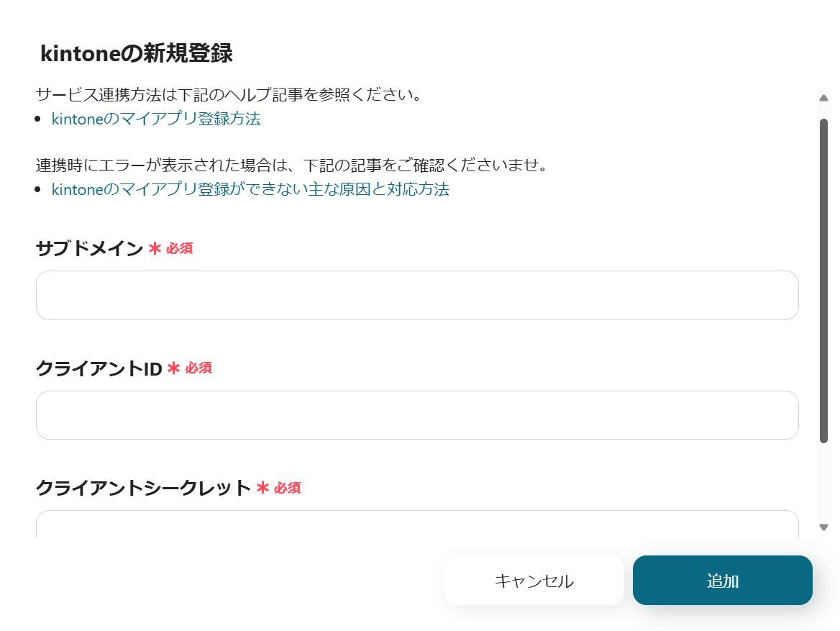Image resolution: width=840 pixels, height=631 pixels.
Task: Click the red asterisk beside クライアントID
Action: coord(173,368)
